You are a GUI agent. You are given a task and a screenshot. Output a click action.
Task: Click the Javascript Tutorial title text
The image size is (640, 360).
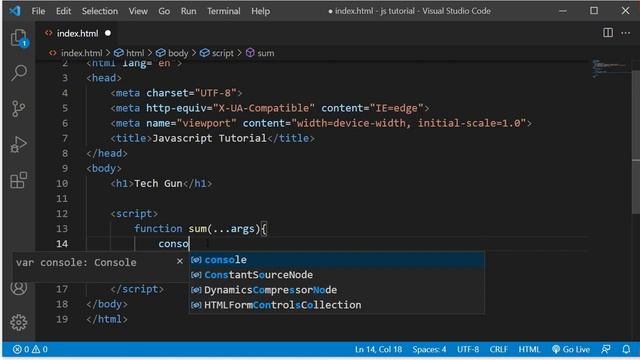(x=209, y=138)
